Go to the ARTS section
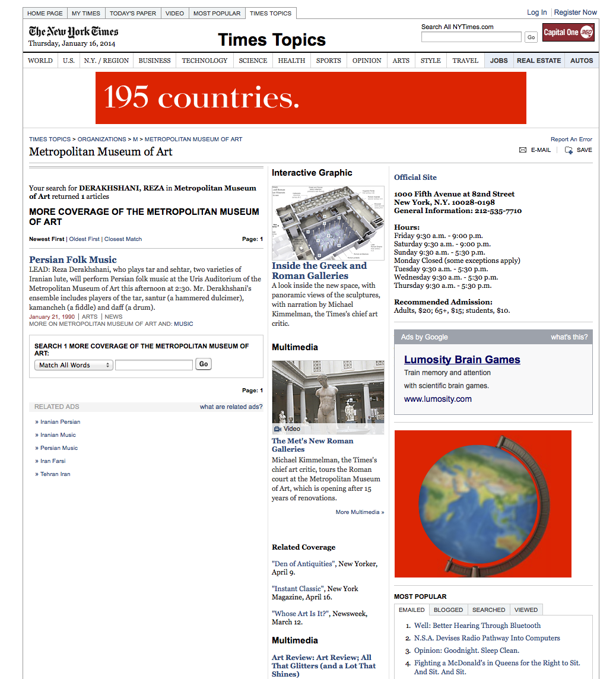 (401, 61)
